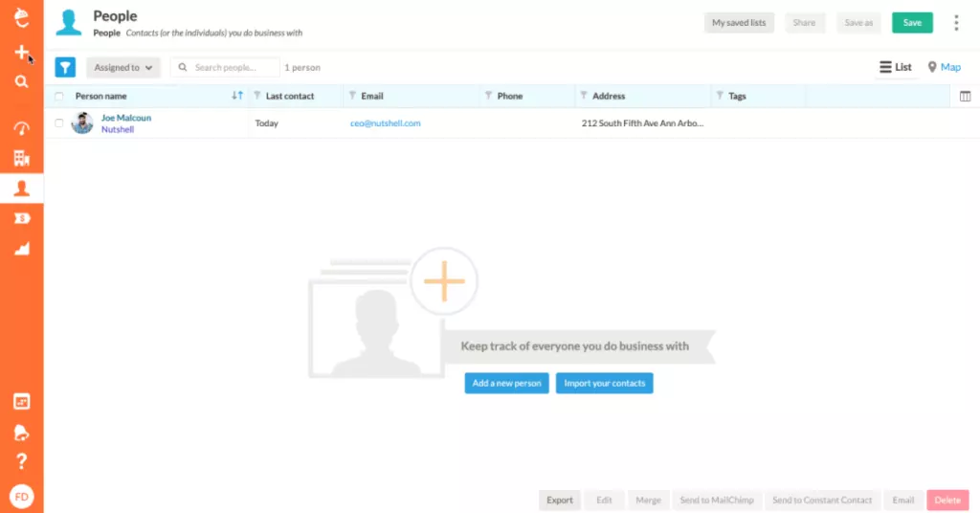Open the Companies building icon in the sidebar
Viewport: 980px width, 513px height.
click(x=21, y=158)
